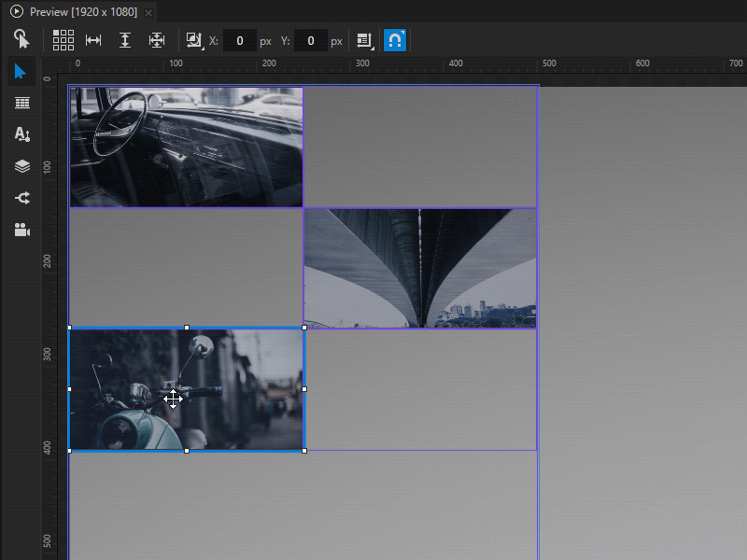Viewport: 747px width, 560px height.
Task: Open the layers panel icon in sidebar
Action: [21, 166]
